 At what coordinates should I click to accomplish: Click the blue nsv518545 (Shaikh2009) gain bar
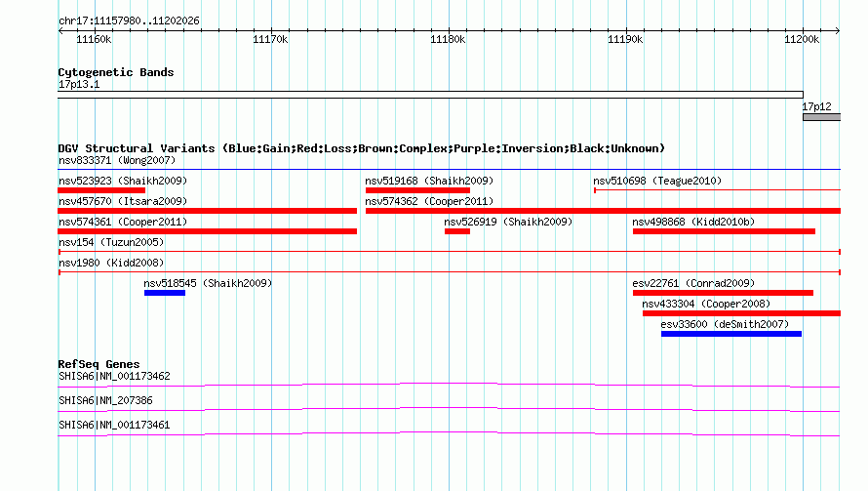tap(165, 293)
